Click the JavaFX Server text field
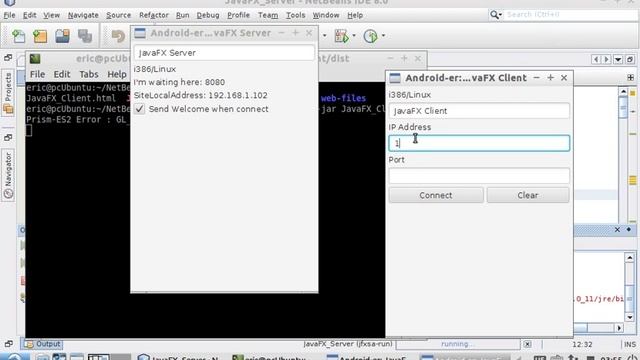 point(224,53)
